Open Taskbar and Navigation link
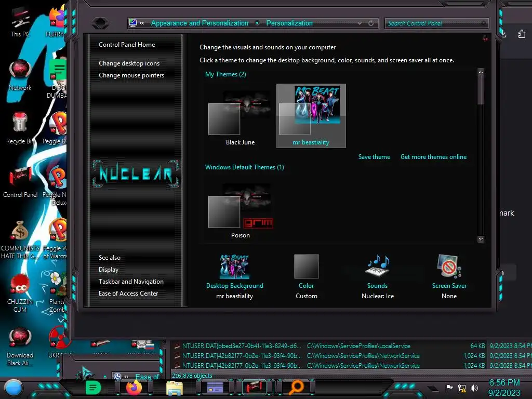Image resolution: width=532 pixels, height=399 pixels. pos(131,282)
